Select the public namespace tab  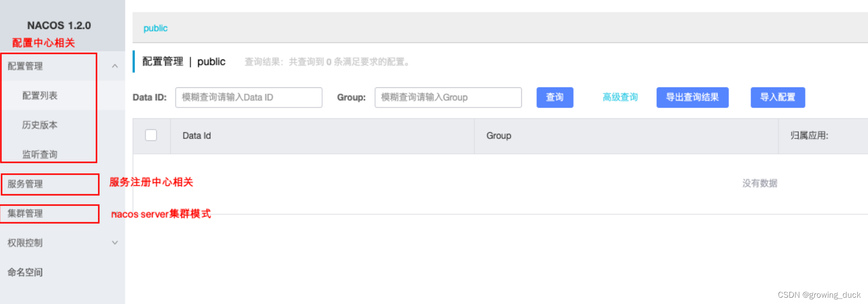point(155,28)
